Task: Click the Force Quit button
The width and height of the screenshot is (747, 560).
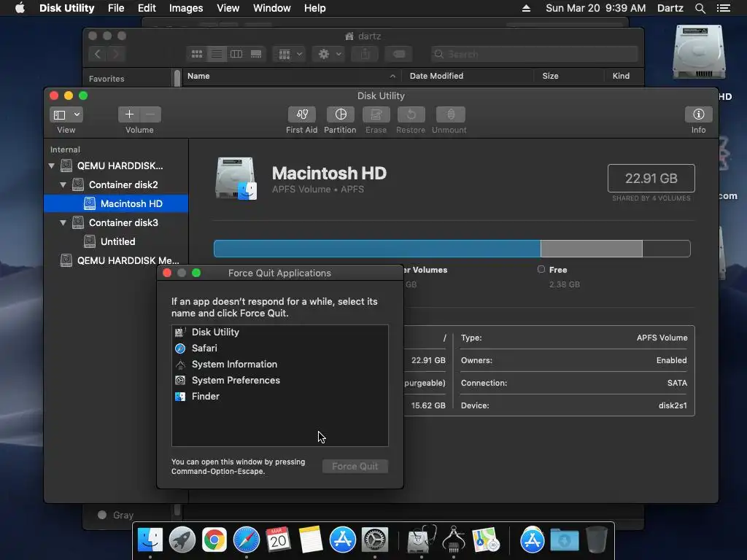Action: point(355,466)
